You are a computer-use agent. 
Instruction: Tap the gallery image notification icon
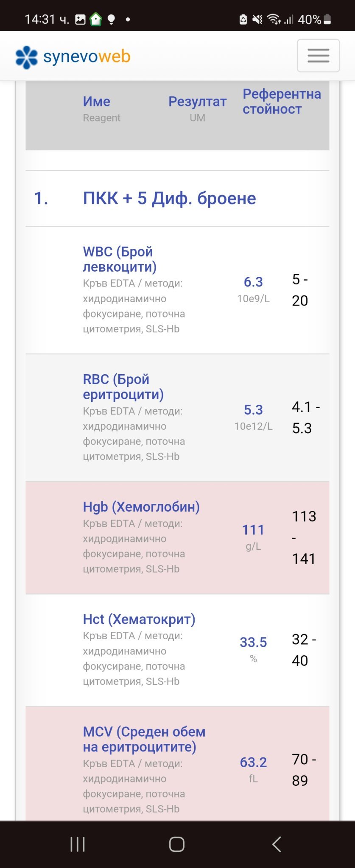point(80,19)
